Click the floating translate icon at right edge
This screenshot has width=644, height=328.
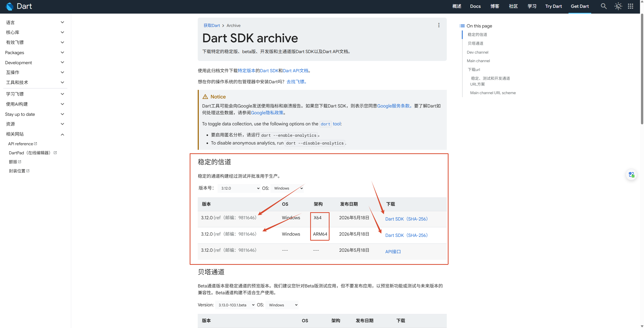[x=631, y=174]
